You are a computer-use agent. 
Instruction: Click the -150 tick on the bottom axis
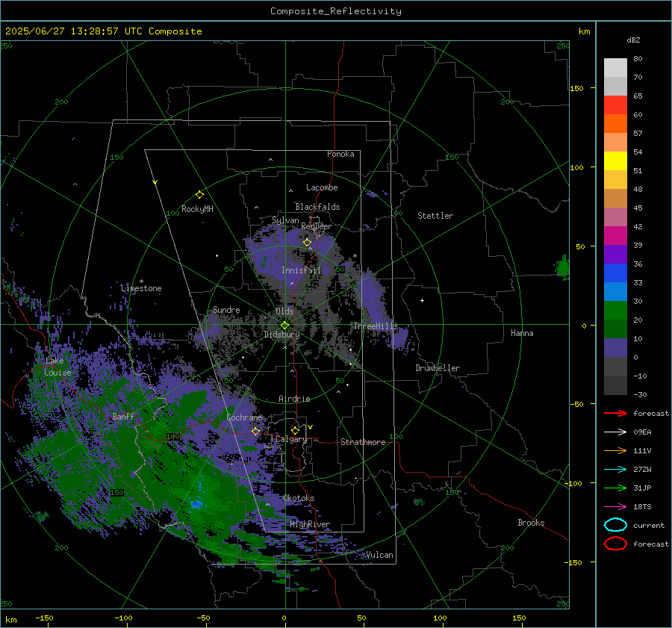pos(44,618)
